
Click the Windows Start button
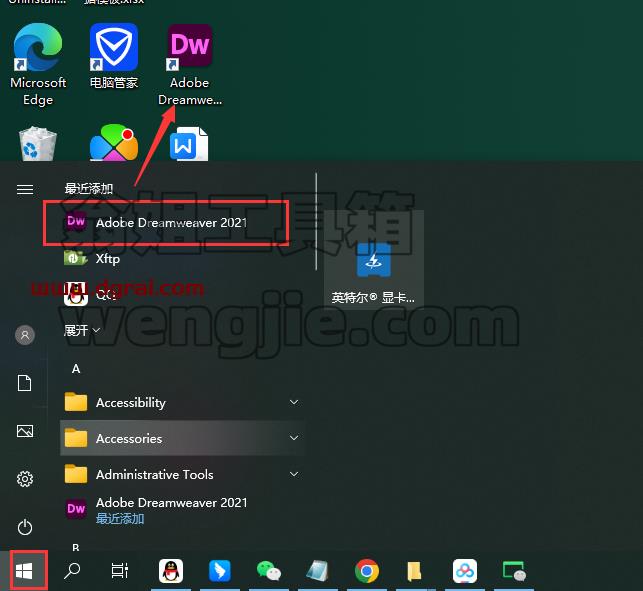click(x=25, y=571)
